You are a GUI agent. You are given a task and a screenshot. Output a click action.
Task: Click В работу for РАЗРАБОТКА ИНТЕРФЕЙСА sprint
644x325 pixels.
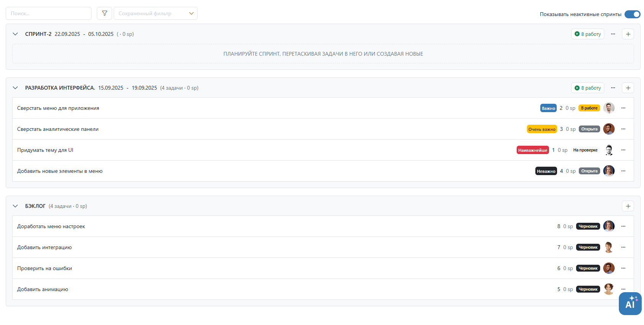(588, 88)
